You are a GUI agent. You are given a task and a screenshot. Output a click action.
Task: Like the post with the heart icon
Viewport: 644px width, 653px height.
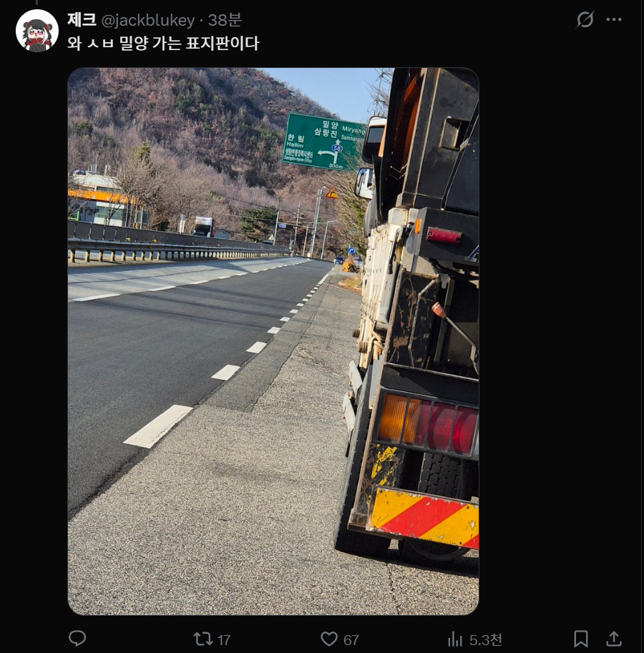tap(328, 639)
